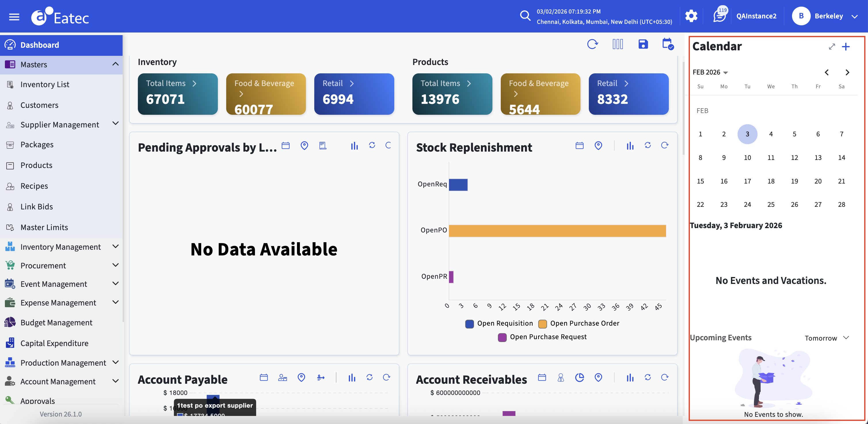Viewport: 868px width, 424px height.
Task: Add calendar event with plus icon
Action: [846, 47]
